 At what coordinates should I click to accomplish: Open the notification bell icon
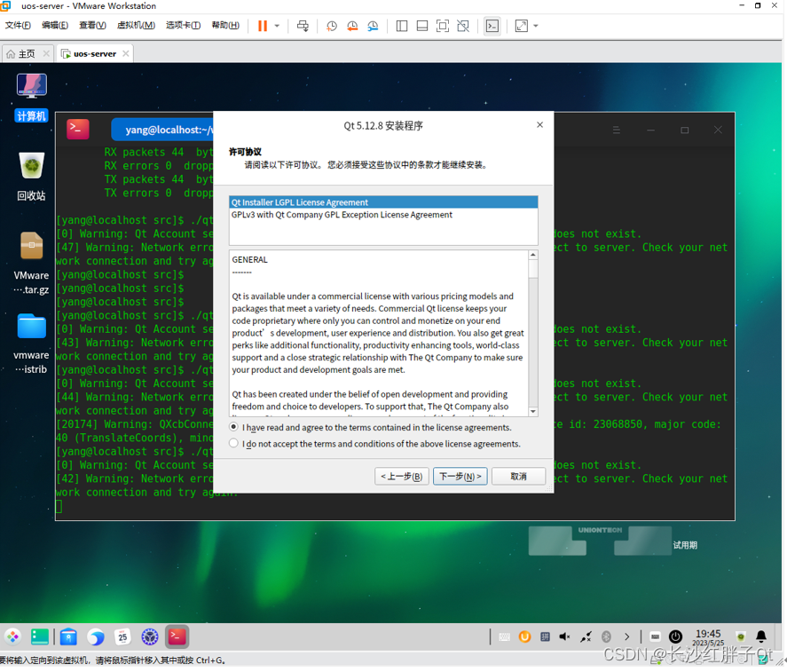tap(761, 636)
